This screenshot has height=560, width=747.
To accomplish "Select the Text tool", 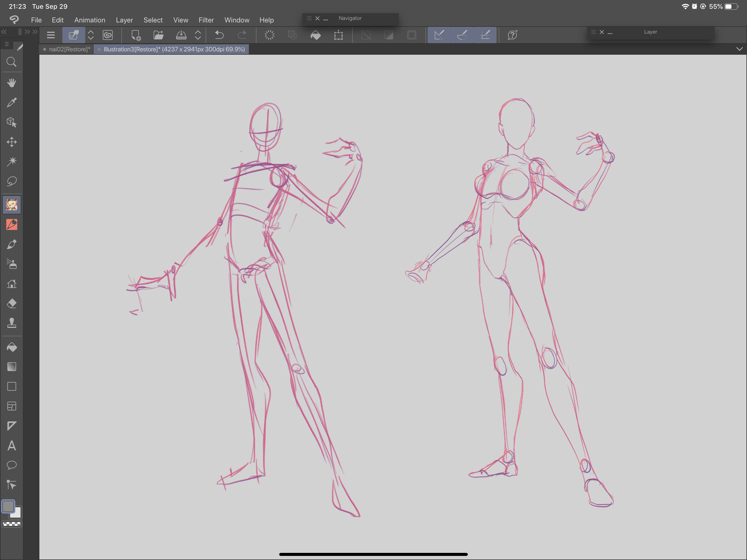I will (x=11, y=446).
